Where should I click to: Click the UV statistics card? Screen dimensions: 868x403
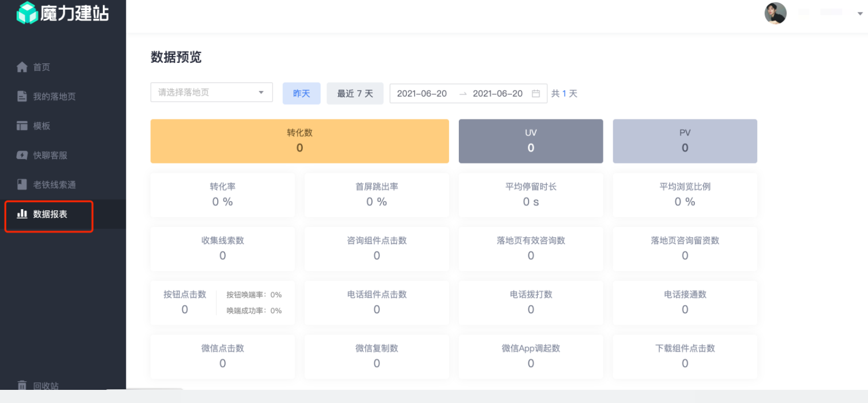[530, 141]
